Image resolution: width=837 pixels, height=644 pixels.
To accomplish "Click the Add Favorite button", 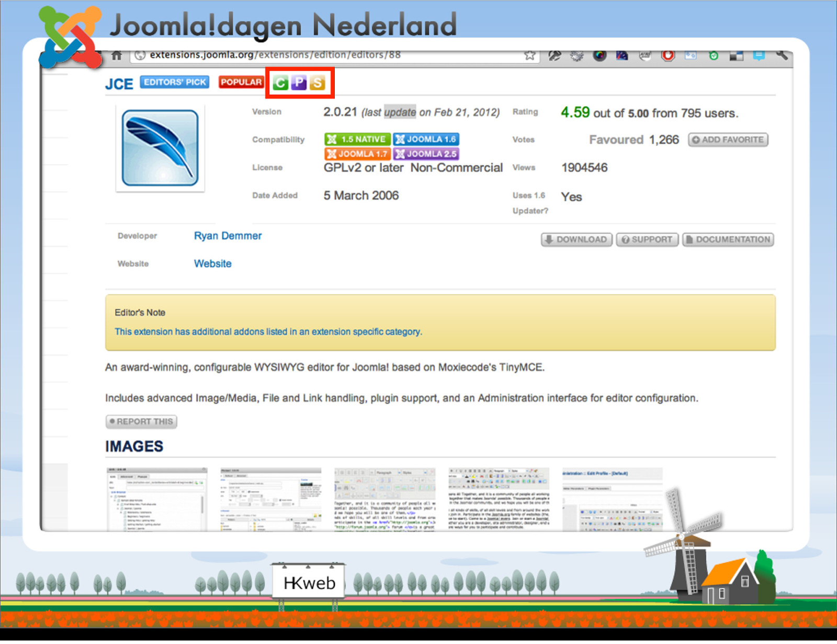I will [728, 140].
